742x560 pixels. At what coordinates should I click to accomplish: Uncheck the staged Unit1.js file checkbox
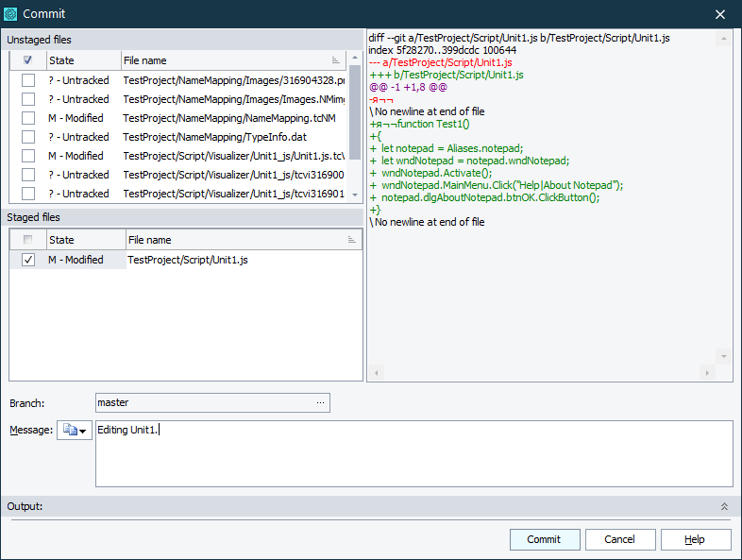pos(28,260)
